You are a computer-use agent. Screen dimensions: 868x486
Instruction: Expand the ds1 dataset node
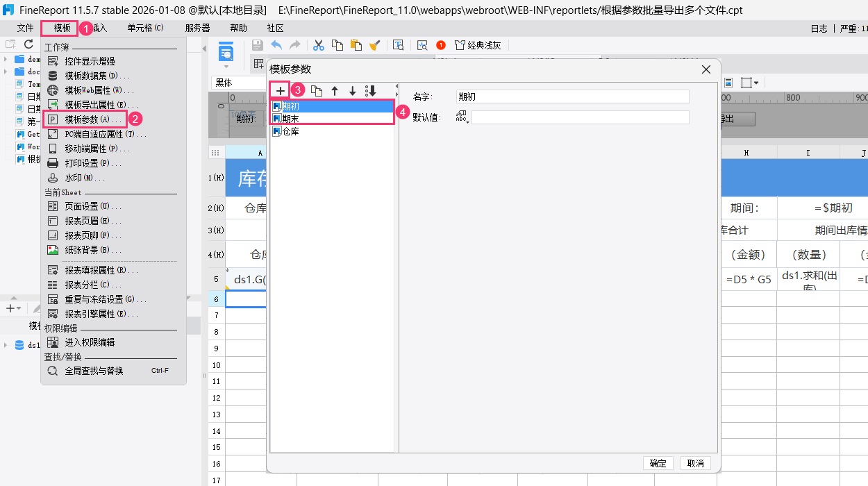click(x=6, y=345)
